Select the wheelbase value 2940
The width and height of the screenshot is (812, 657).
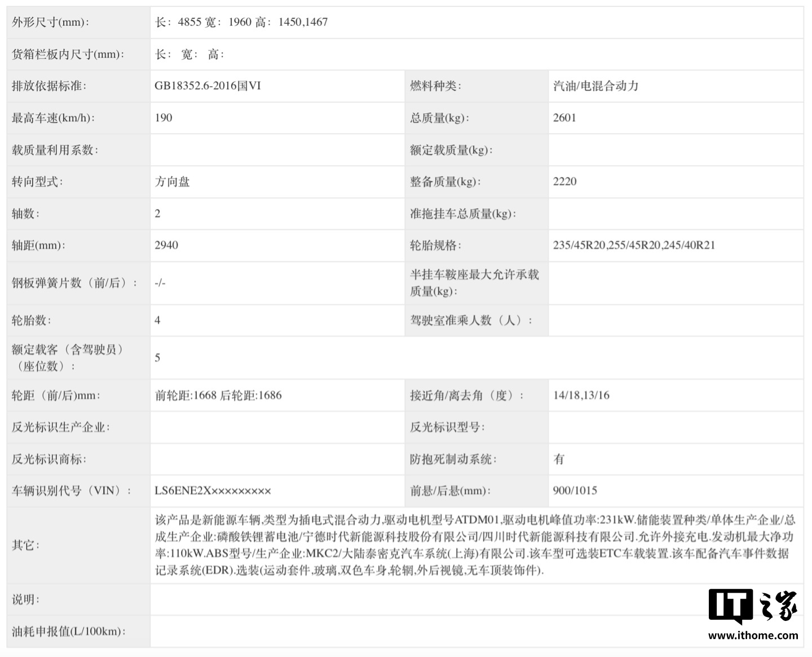(x=166, y=245)
